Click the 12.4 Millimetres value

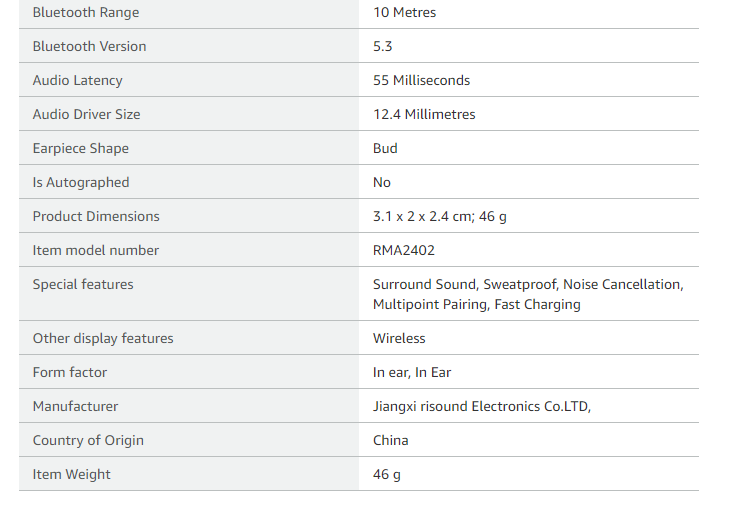424,115
